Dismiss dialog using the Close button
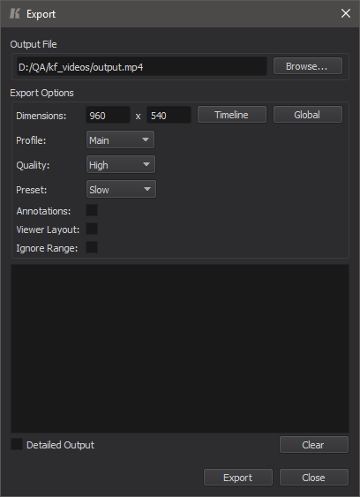The image size is (360, 497). (x=314, y=477)
